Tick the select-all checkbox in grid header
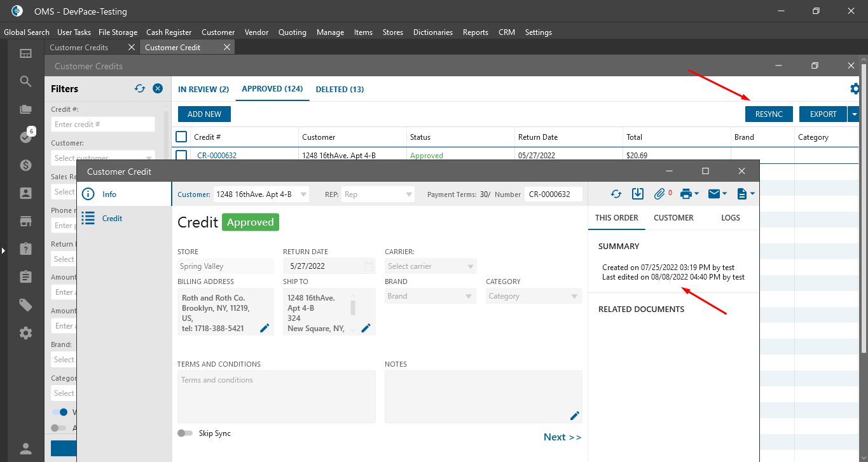The width and height of the screenshot is (868, 462). point(181,137)
